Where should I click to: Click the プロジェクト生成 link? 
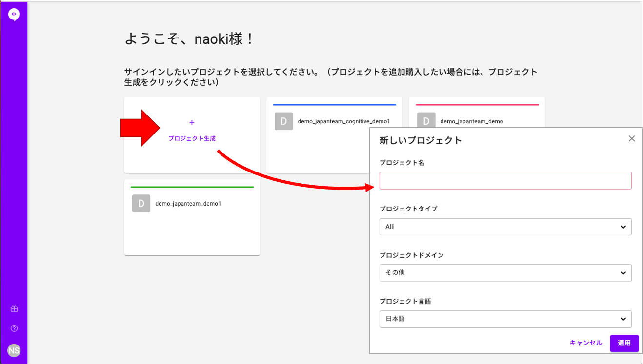192,138
